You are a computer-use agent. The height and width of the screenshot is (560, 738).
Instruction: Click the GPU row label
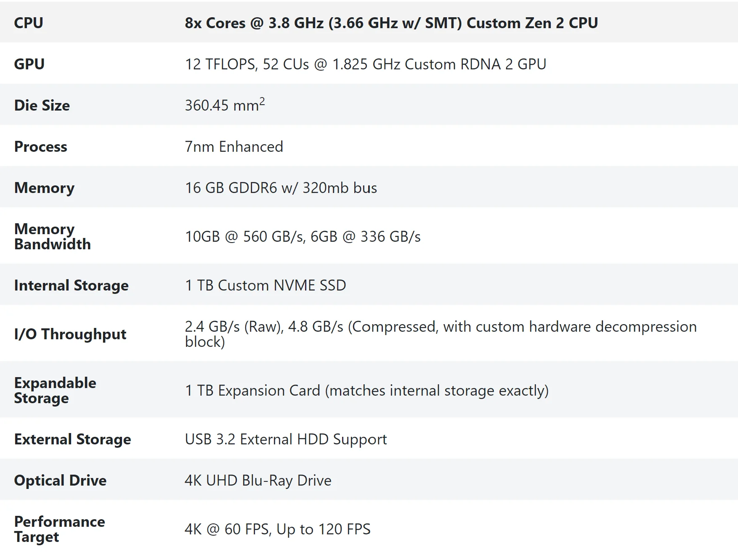coord(29,64)
